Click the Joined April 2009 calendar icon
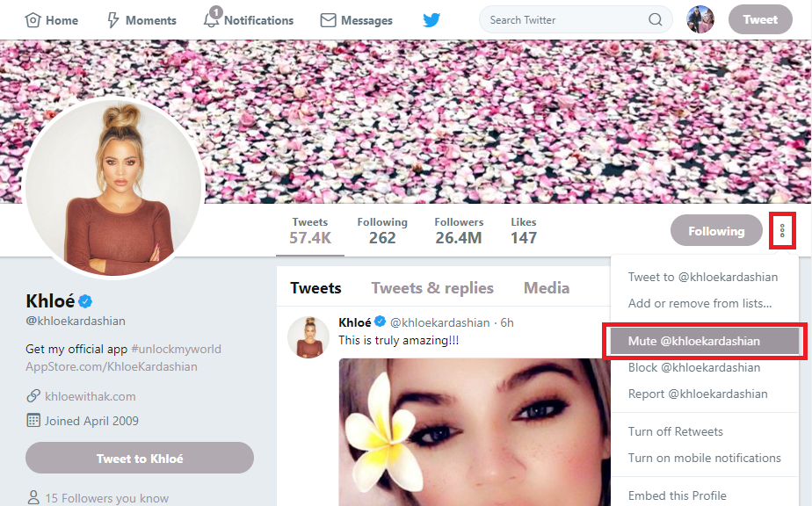This screenshot has width=812, height=506. pyautogui.click(x=33, y=421)
